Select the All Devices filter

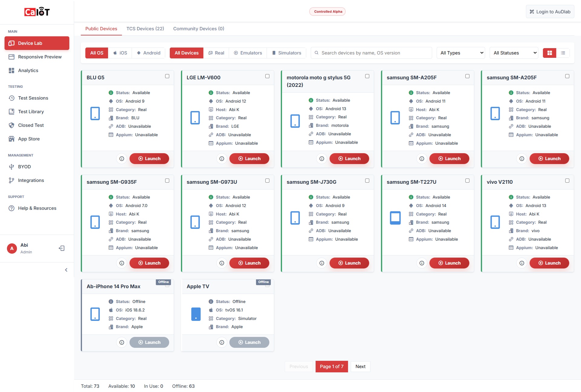point(187,53)
